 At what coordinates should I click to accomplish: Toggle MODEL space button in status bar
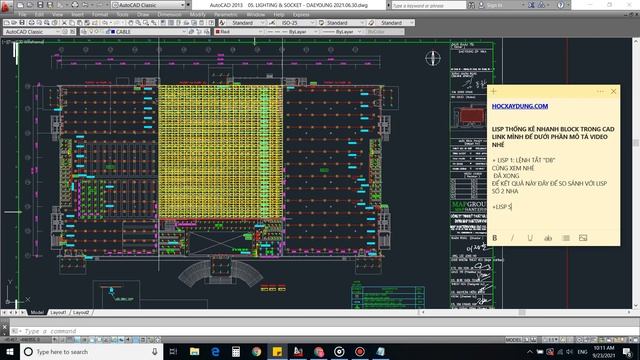pyautogui.click(x=513, y=340)
